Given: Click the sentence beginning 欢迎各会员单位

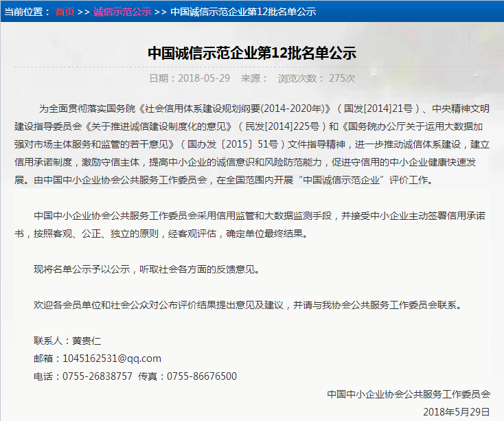Looking at the screenshot, I should tap(247, 305).
